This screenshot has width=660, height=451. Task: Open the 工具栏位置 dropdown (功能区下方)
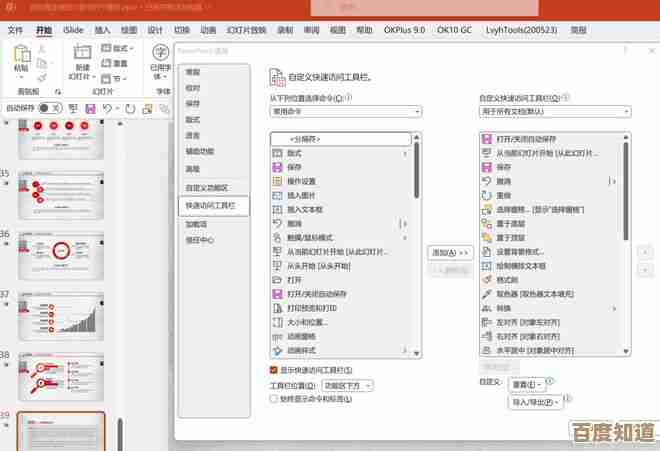coord(347,386)
